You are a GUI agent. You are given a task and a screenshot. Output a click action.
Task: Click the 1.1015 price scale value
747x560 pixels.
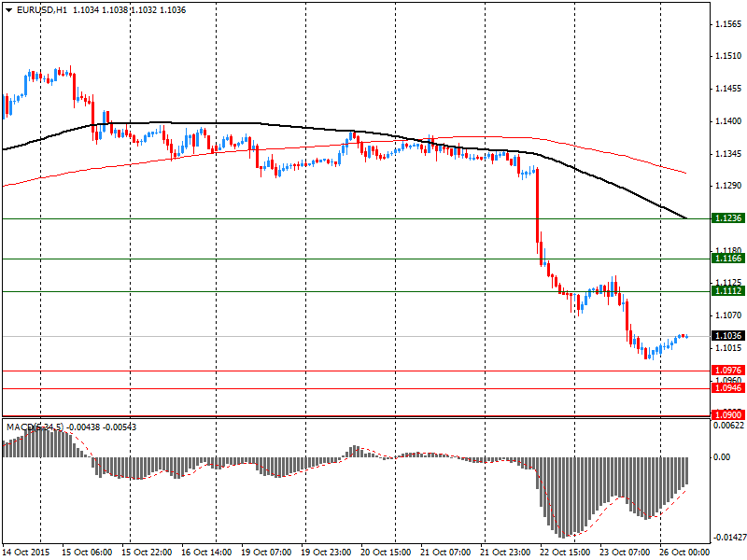pyautogui.click(x=729, y=348)
